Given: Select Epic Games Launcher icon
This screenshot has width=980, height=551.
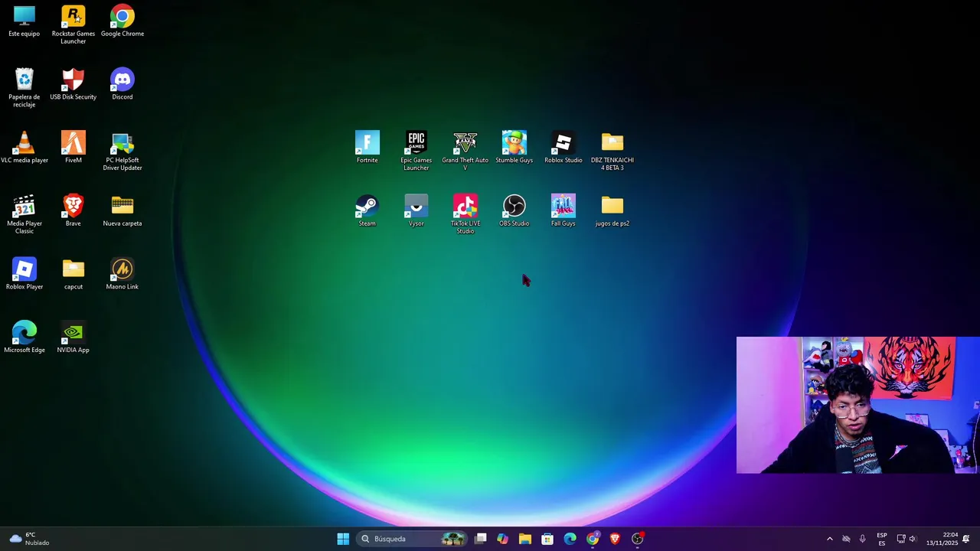Looking at the screenshot, I should coord(416,151).
